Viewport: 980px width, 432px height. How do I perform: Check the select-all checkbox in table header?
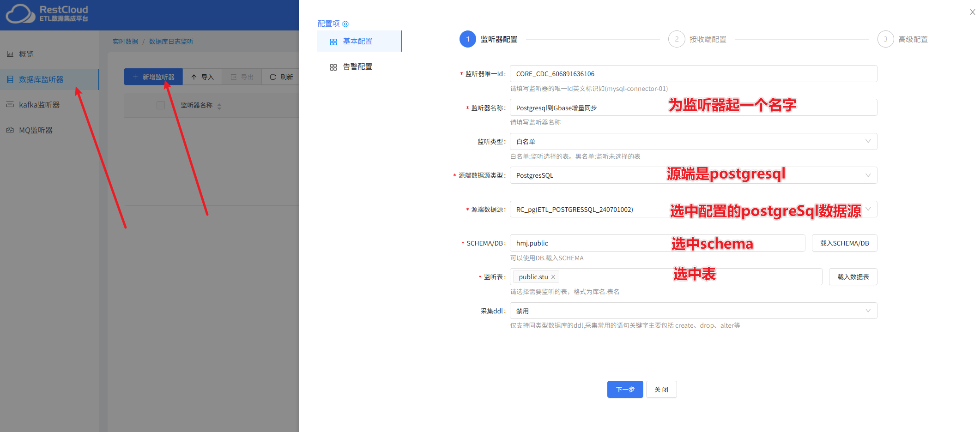click(x=161, y=105)
